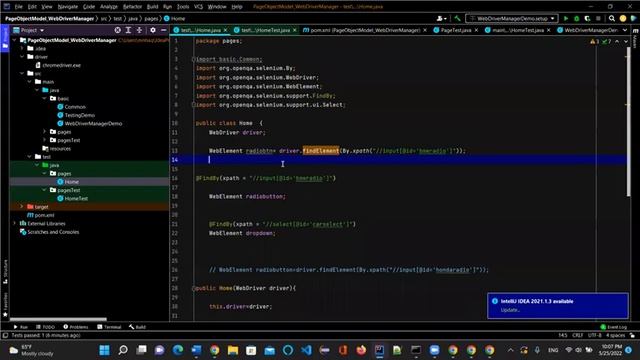Open the Run tool window

click(x=20, y=327)
